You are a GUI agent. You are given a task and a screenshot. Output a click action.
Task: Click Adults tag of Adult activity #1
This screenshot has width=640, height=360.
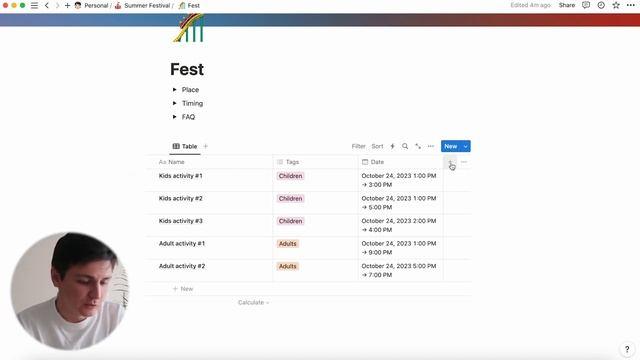pyautogui.click(x=287, y=244)
